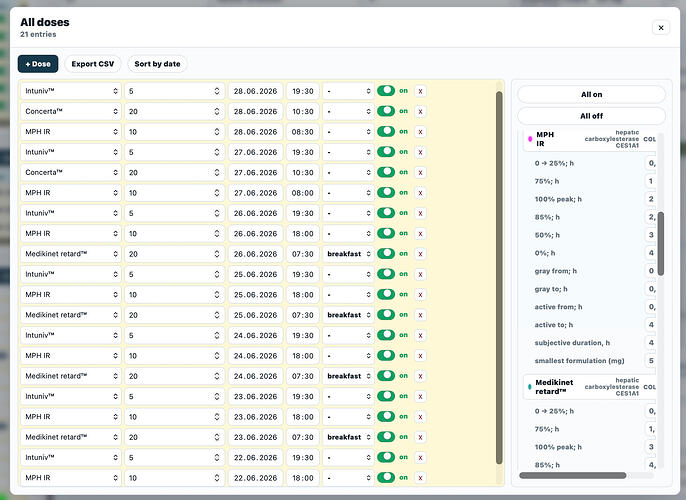686x500 pixels.
Task: Remove the MPH IR 28.06.2026 08:30 dose
Action: click(x=420, y=132)
